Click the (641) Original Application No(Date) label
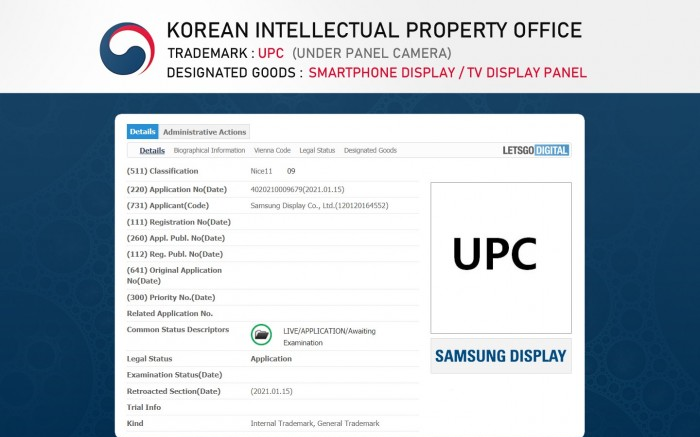The height and width of the screenshot is (437, 700). coord(174,275)
